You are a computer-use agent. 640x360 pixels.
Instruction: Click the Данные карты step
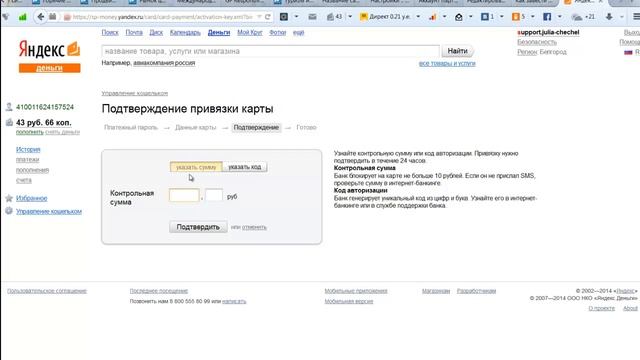coord(196,127)
